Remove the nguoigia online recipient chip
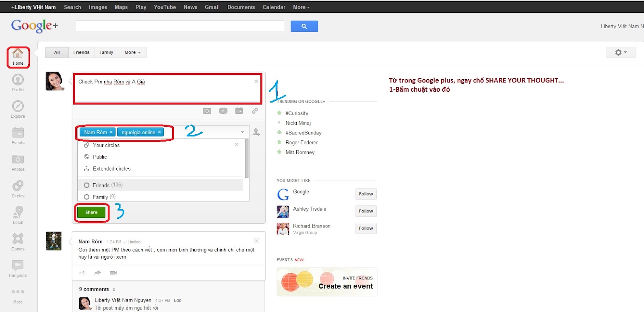Screen dimensions: 644x312 (x=159, y=132)
